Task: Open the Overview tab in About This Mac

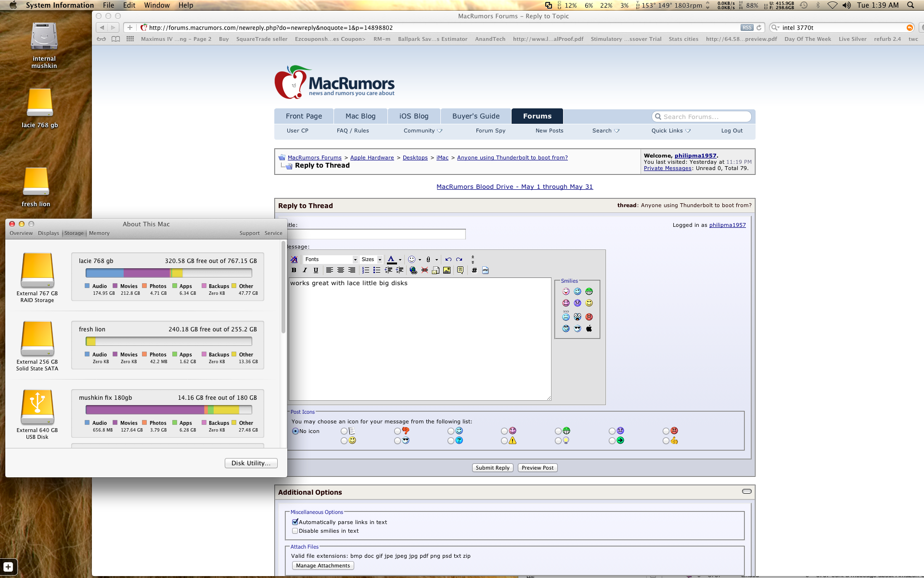Action: pyautogui.click(x=21, y=233)
